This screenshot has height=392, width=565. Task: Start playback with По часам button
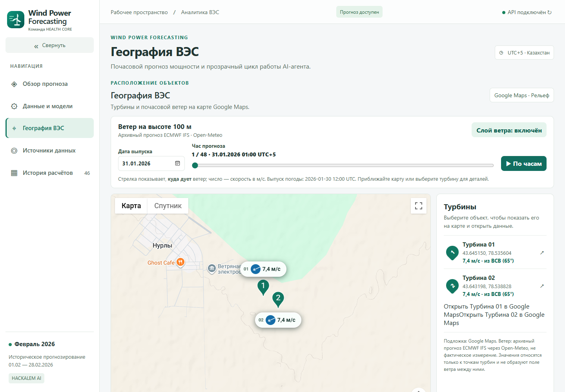pos(523,163)
